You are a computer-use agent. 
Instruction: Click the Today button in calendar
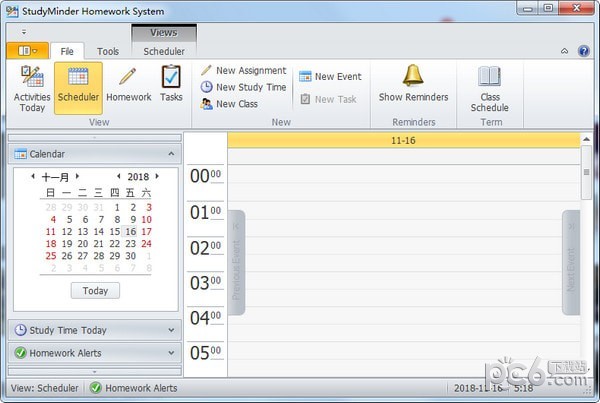click(x=95, y=291)
